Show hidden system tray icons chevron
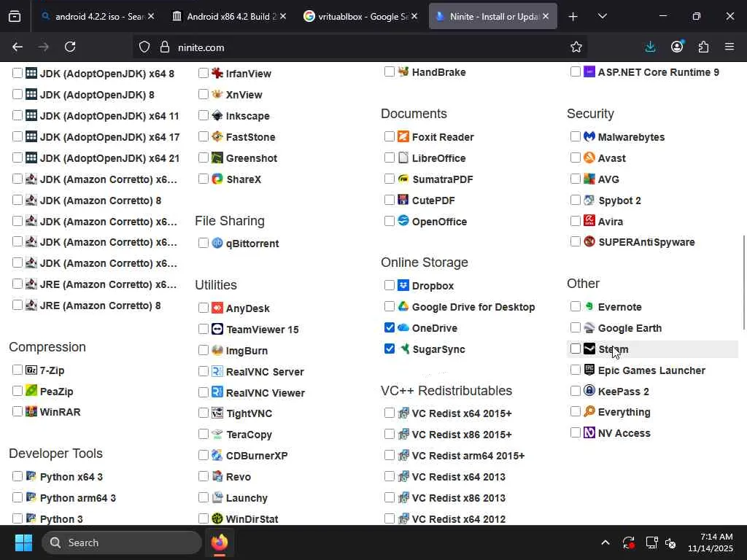The height and width of the screenshot is (560, 747). (605, 542)
